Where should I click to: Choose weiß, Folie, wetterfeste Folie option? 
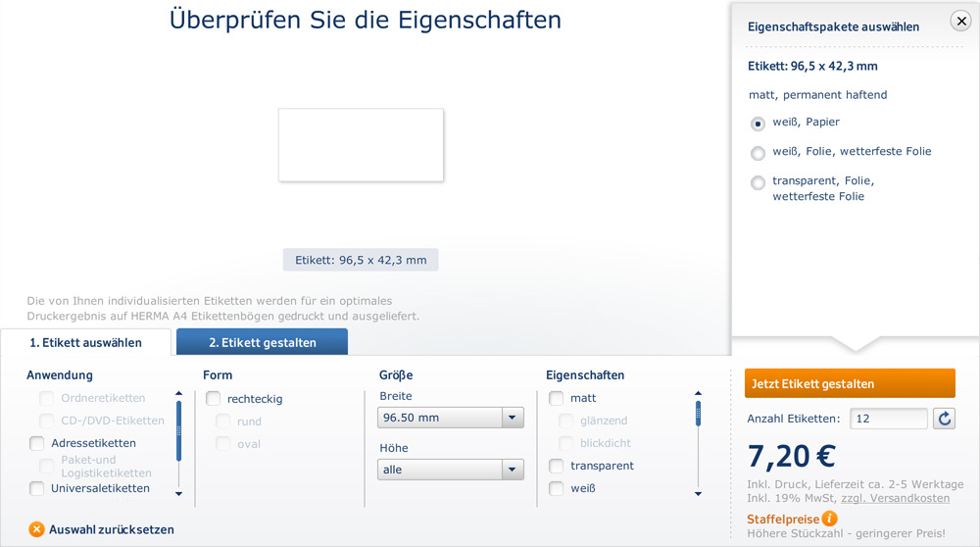(x=758, y=153)
